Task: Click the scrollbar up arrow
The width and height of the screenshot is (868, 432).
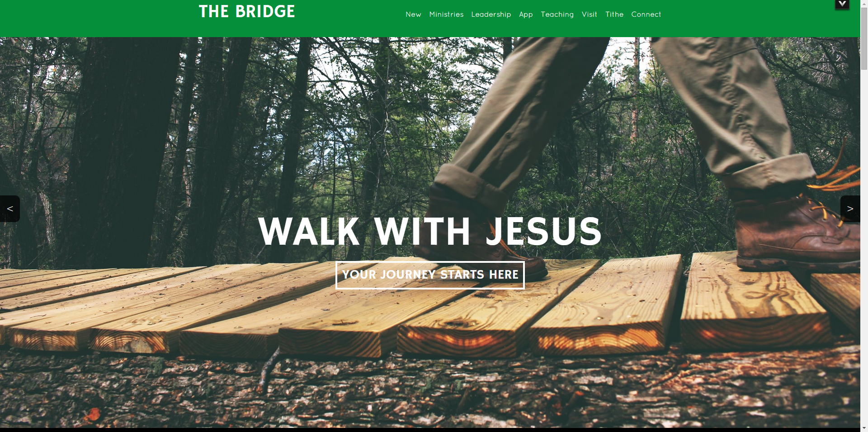Action: tap(864, 3)
